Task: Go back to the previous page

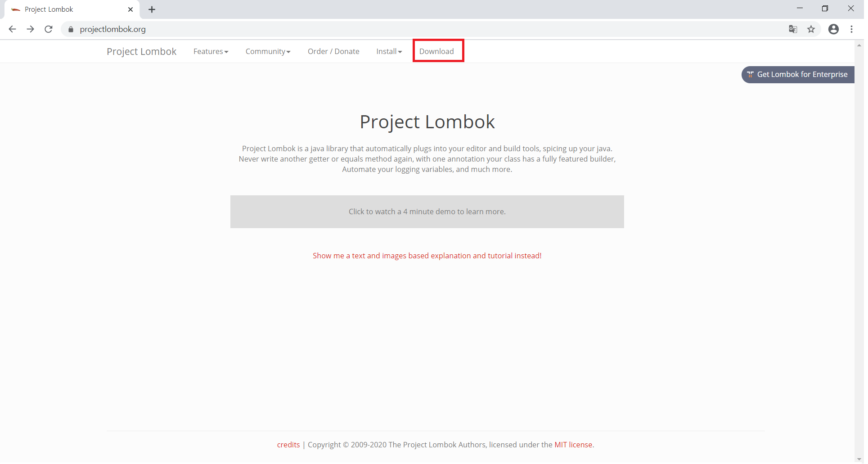Action: pos(13,29)
